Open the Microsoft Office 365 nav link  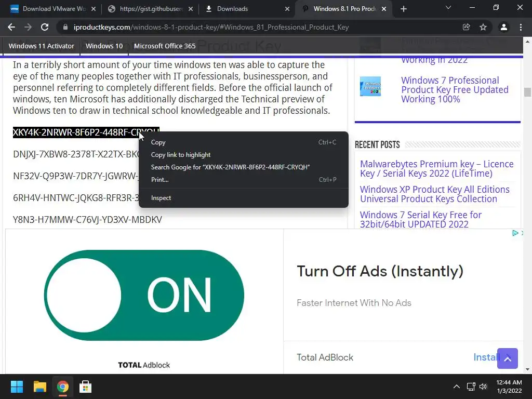coord(165,46)
